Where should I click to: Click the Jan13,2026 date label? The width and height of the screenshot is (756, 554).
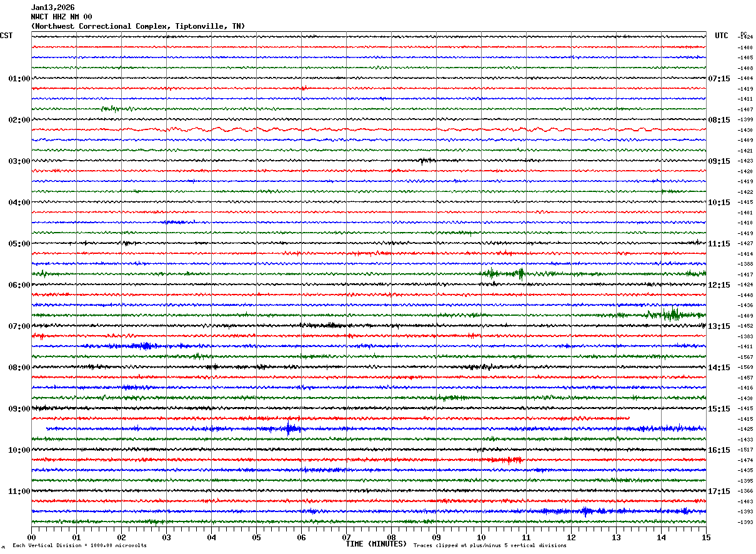[x=52, y=8]
